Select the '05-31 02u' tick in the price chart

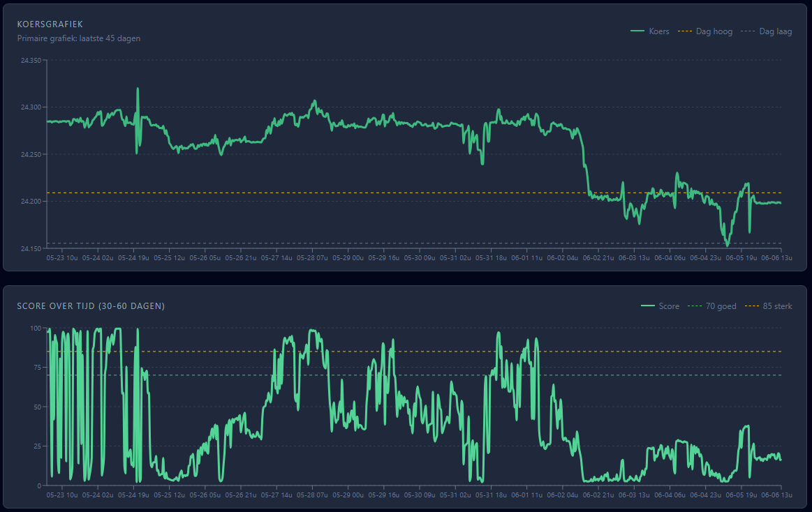455,257
